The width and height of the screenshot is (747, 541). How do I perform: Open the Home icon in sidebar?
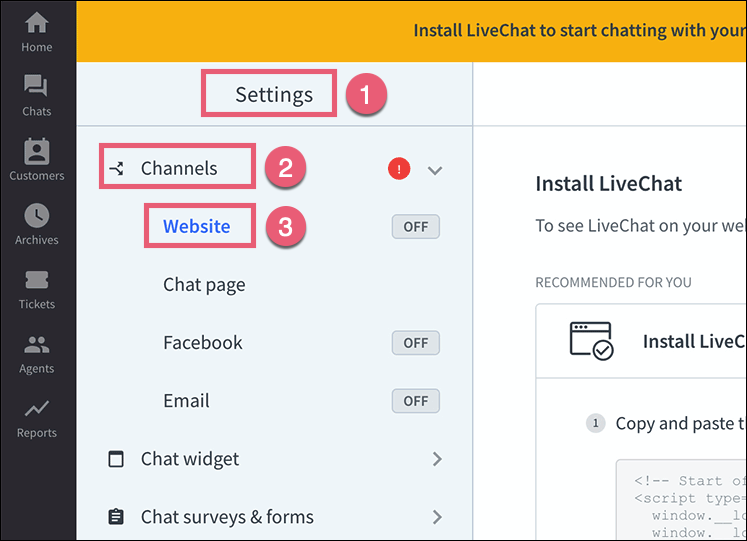[37, 23]
